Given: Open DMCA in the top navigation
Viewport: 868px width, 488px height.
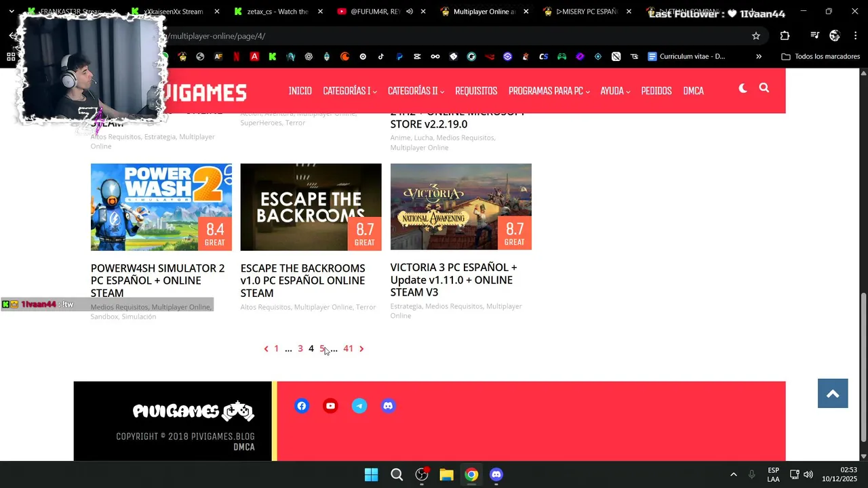Looking at the screenshot, I should click(x=693, y=91).
